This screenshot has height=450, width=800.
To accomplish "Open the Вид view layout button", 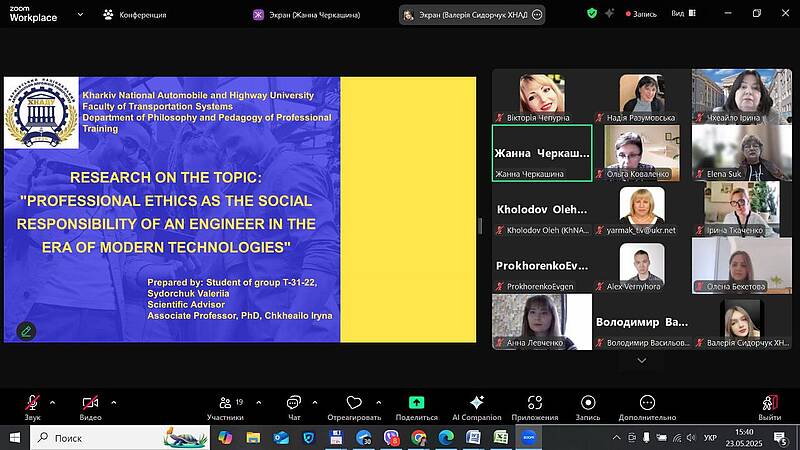I will tap(683, 14).
